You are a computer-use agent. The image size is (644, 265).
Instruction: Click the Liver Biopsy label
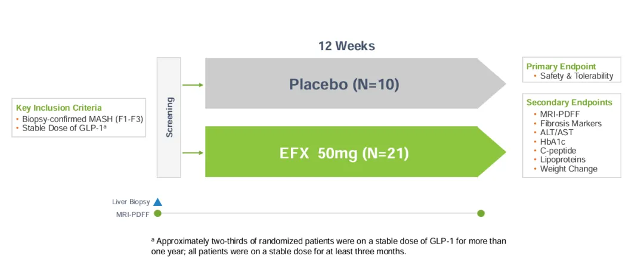tap(131, 202)
